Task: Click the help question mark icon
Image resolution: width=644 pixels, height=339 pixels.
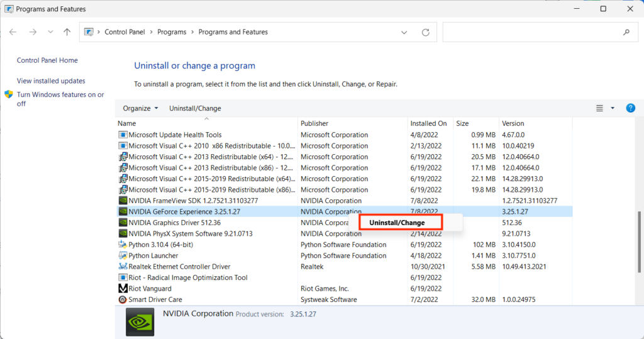Action: click(630, 108)
